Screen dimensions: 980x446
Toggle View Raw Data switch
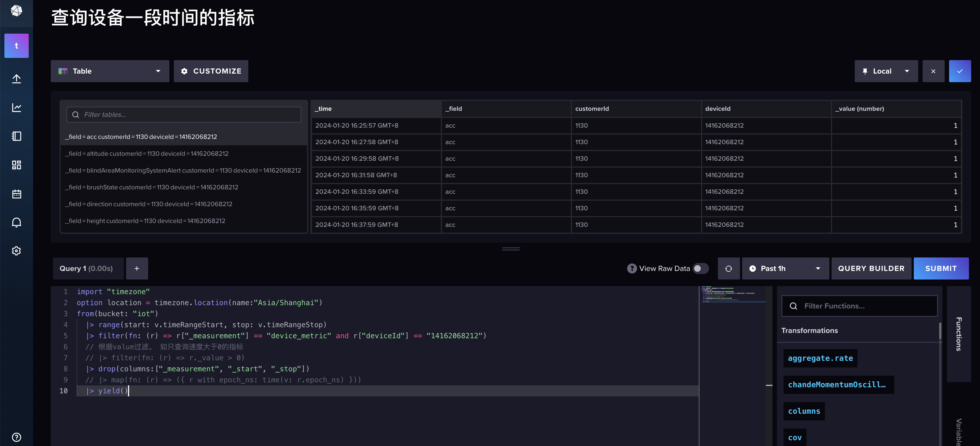coord(700,268)
